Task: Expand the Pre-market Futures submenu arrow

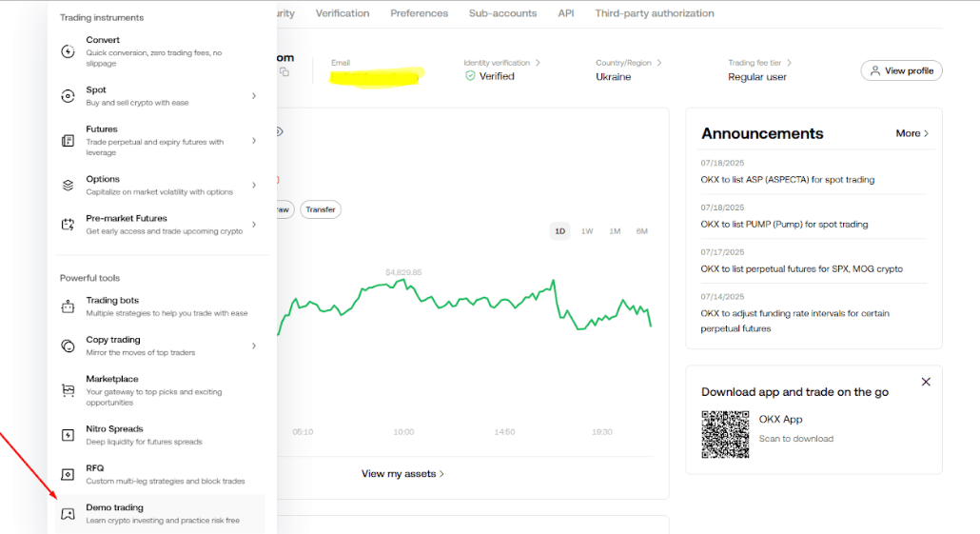Action: point(254,225)
